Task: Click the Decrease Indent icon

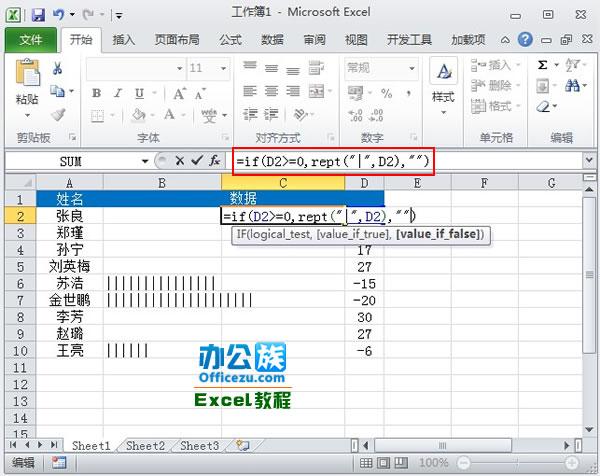Action: tap(250, 115)
